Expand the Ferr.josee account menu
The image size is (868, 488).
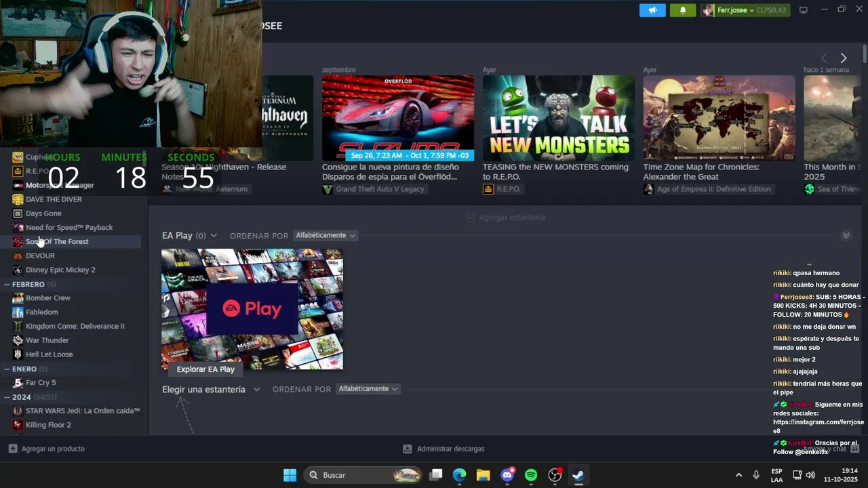[x=746, y=10]
